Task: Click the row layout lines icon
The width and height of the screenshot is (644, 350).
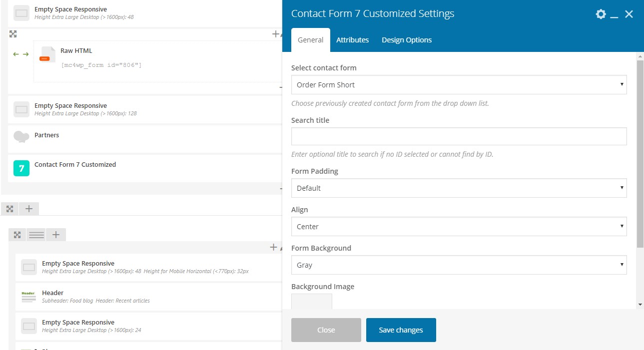Action: [36, 235]
